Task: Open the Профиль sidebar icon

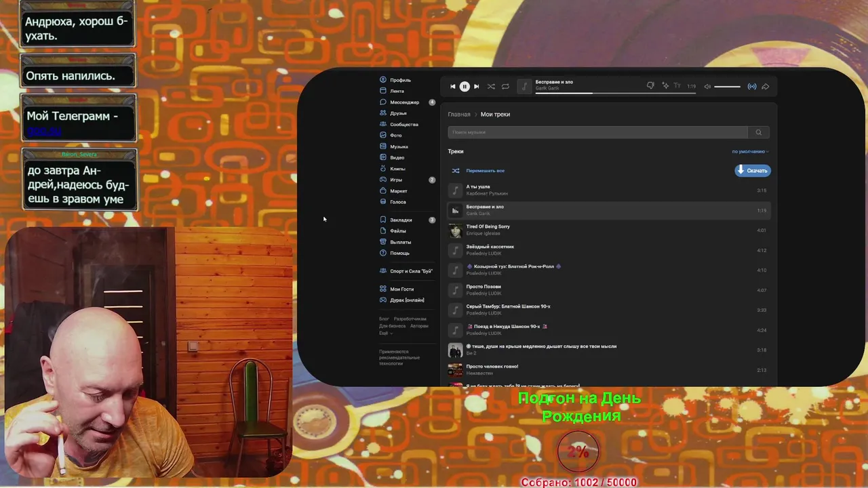Action: [x=383, y=80]
